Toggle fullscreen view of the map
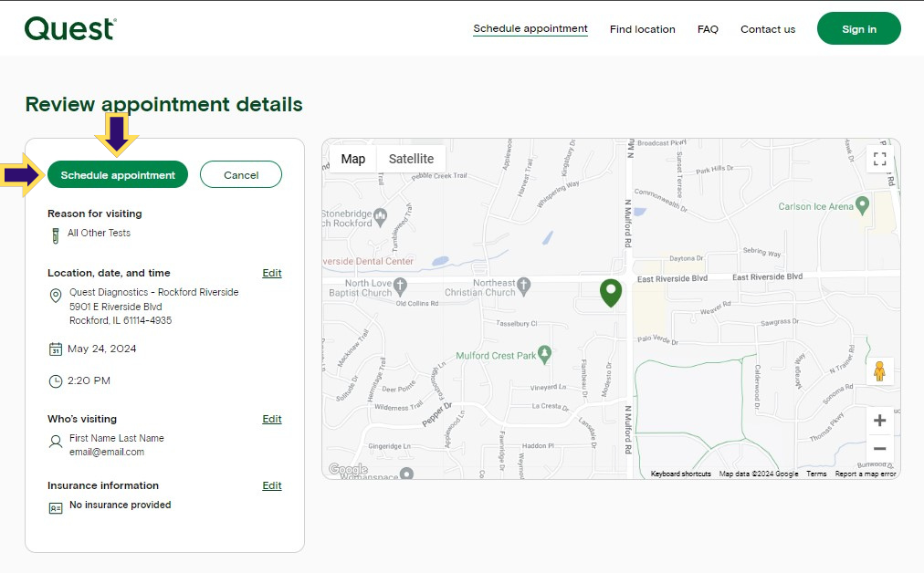The image size is (924, 573). (x=879, y=159)
